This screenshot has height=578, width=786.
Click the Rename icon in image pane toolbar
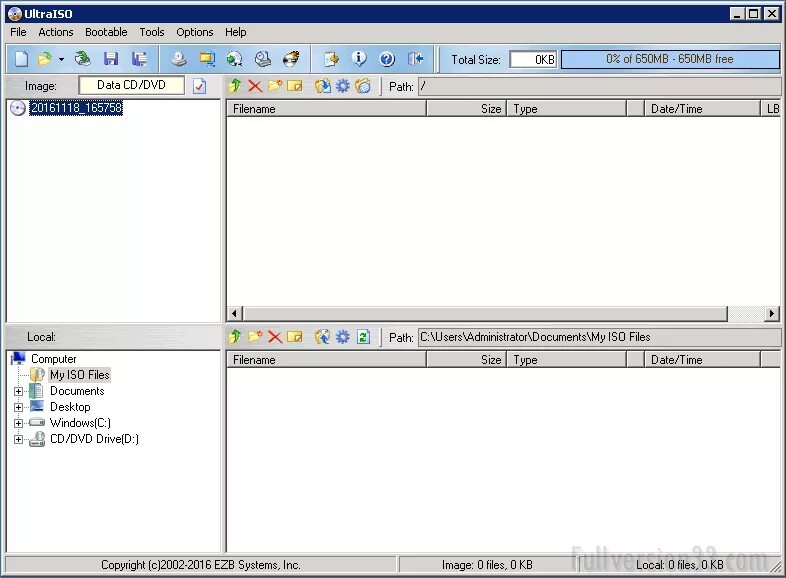click(x=295, y=86)
